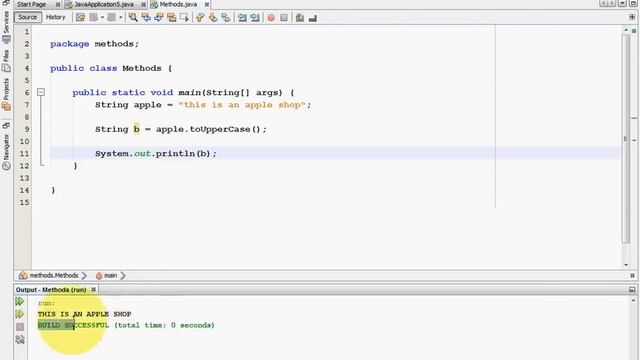Open Output settings icon below Stop
The width and height of the screenshot is (640, 360).
click(x=20, y=339)
